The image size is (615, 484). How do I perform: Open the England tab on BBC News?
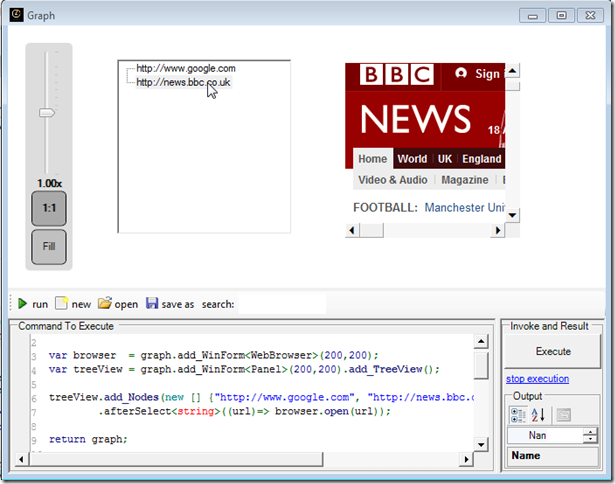point(482,159)
